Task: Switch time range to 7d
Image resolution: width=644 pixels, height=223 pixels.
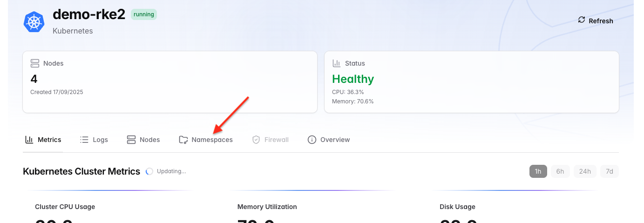Action: 610,171
